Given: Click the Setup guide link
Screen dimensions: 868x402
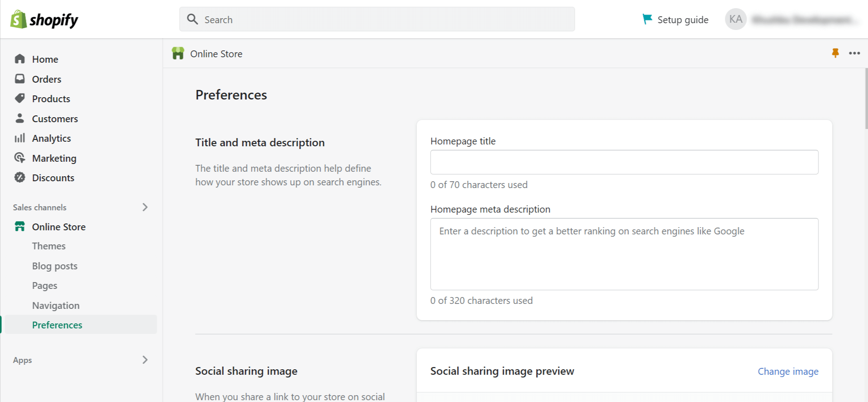Looking at the screenshot, I should point(682,20).
